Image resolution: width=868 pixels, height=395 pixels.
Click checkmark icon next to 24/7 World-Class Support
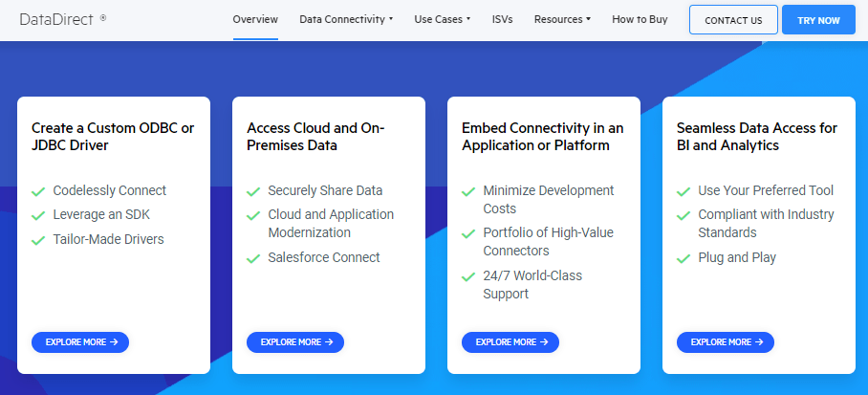pos(468,276)
